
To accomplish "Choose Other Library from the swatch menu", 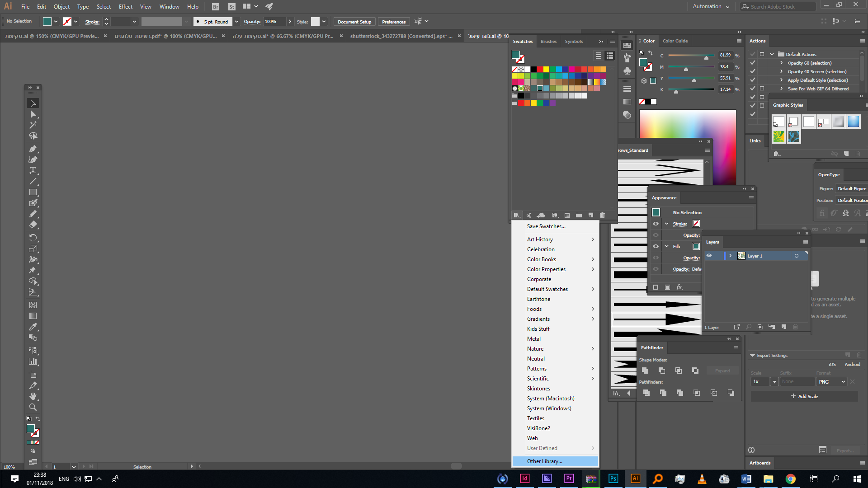I will 544,461.
